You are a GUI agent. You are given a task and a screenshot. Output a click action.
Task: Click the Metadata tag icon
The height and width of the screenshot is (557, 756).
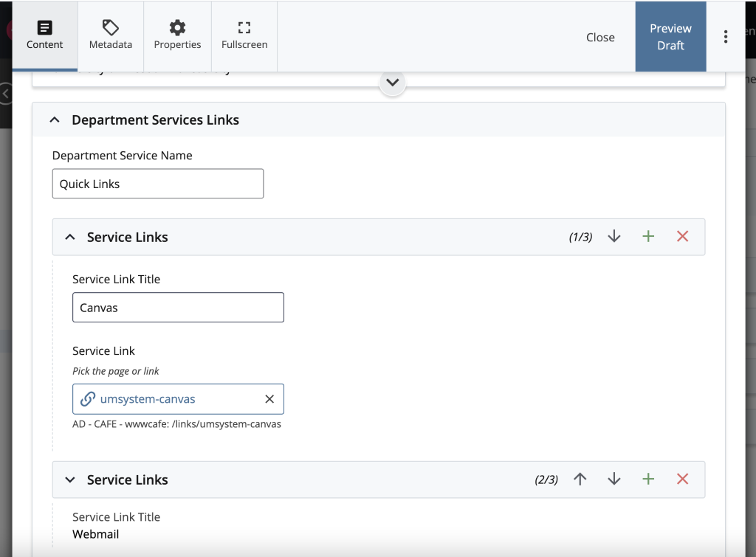[111, 28]
